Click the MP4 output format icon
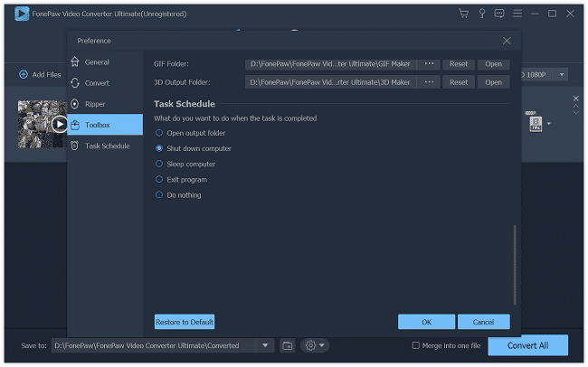 click(x=536, y=124)
